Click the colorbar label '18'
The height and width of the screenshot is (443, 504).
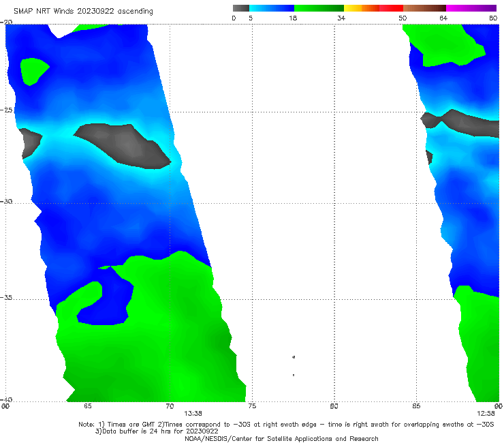[x=293, y=18]
